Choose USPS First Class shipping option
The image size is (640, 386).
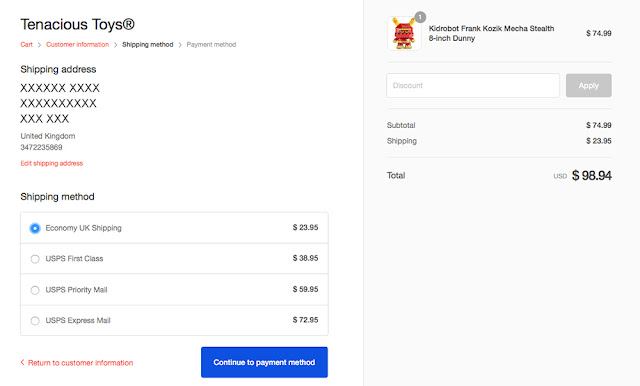pyautogui.click(x=174, y=259)
